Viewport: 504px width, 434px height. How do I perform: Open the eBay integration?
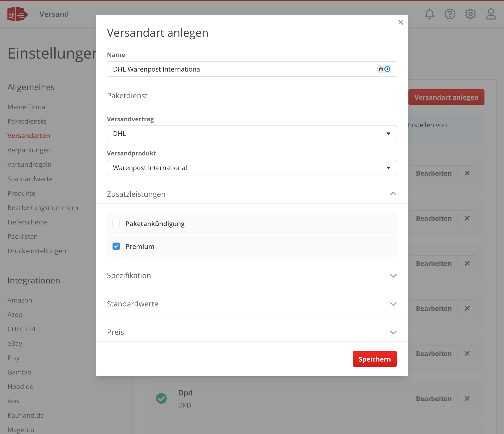[15, 343]
